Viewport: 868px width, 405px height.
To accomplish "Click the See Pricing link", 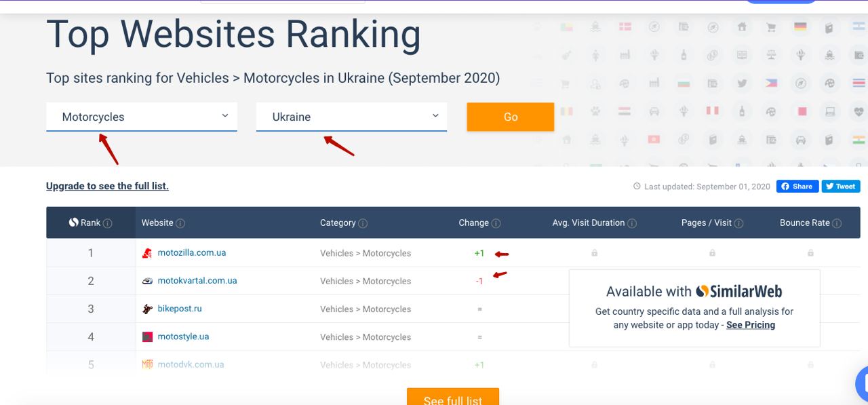I will pyautogui.click(x=751, y=325).
